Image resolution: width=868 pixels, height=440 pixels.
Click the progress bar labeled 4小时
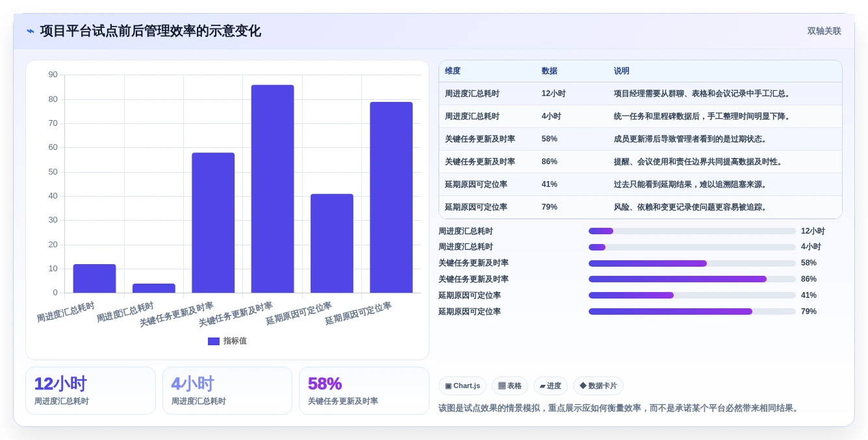692,247
